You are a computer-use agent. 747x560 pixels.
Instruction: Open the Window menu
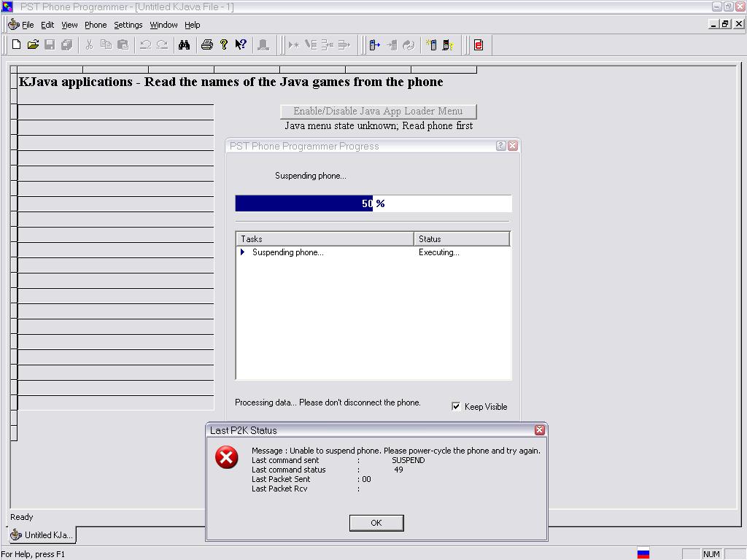coord(163,25)
